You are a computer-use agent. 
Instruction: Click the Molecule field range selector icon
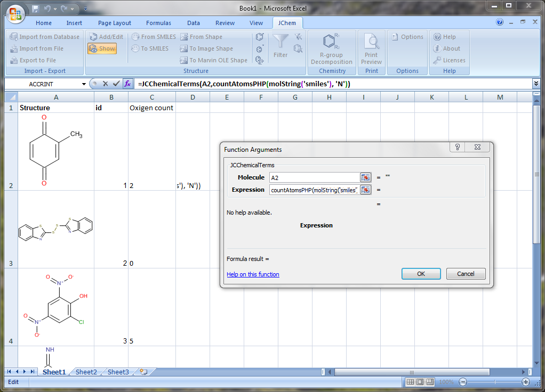click(x=365, y=177)
